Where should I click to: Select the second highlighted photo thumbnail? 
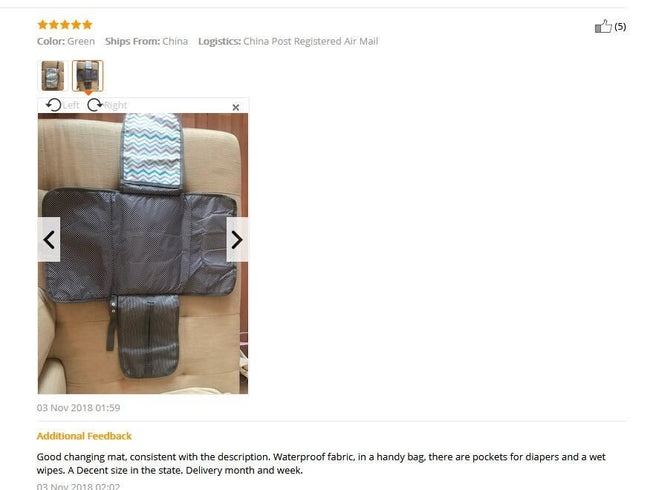(x=87, y=76)
